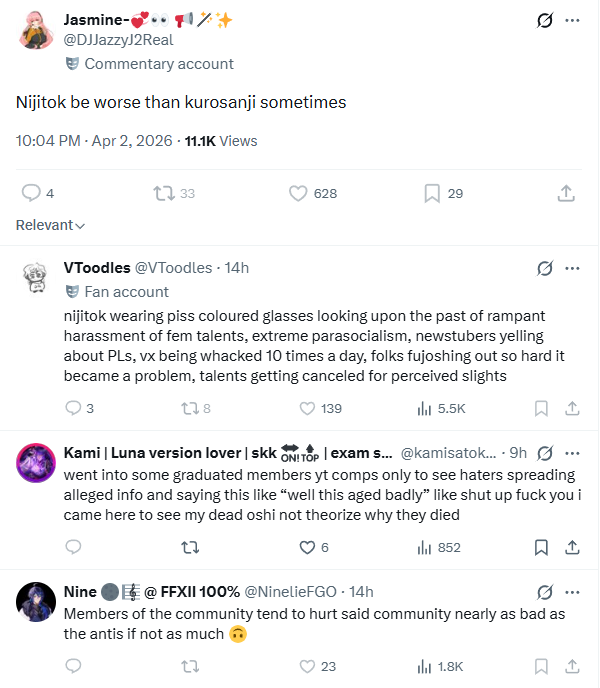Share the main post via share icon
This screenshot has height=688, width=600.
[x=565, y=193]
